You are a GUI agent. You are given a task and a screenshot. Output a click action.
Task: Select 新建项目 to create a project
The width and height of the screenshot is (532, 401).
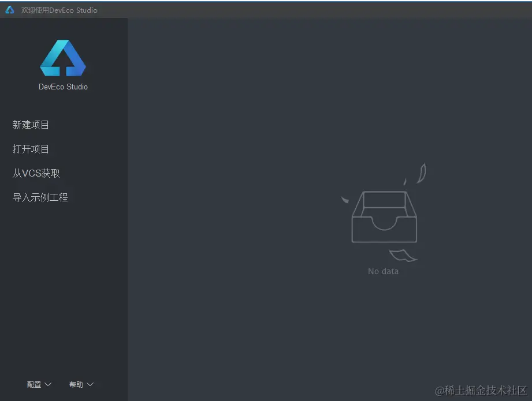[31, 125]
